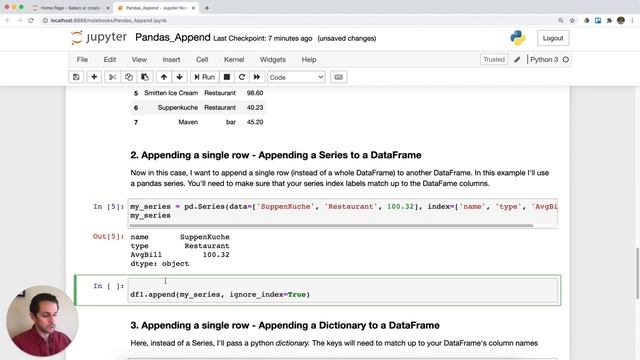Paste cells below icon
This screenshot has height=360, width=640.
tap(145, 77)
